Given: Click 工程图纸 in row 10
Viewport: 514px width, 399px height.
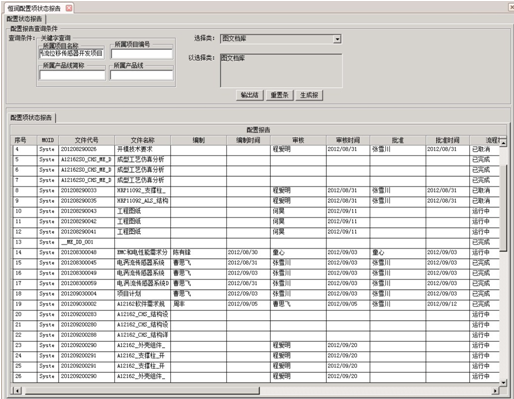Looking at the screenshot, I should click(142, 211).
